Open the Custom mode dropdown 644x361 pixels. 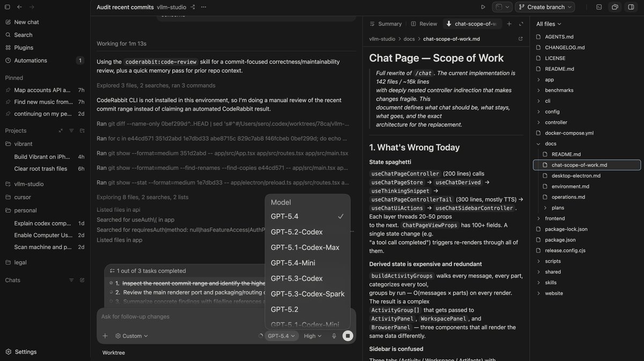[132, 336]
